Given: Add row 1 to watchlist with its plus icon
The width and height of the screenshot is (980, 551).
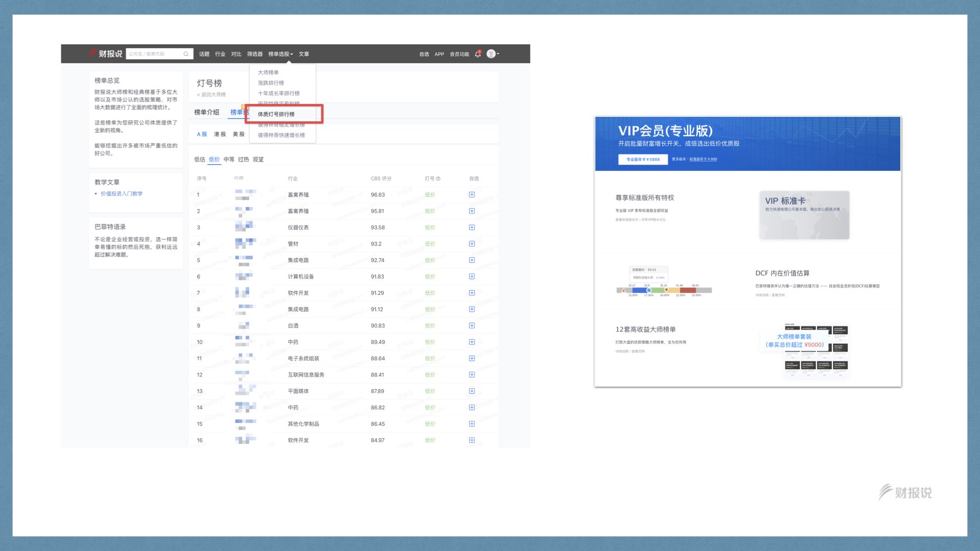Looking at the screenshot, I should click(x=472, y=195).
